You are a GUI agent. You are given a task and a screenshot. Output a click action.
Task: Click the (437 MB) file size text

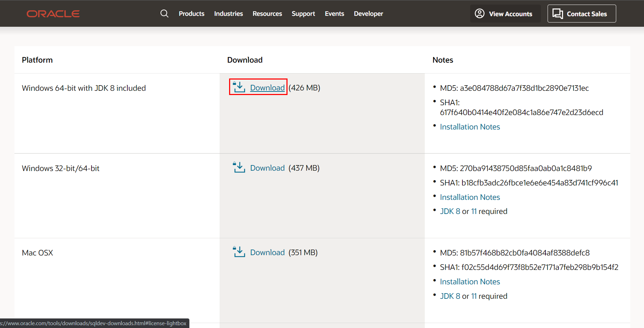click(x=304, y=168)
